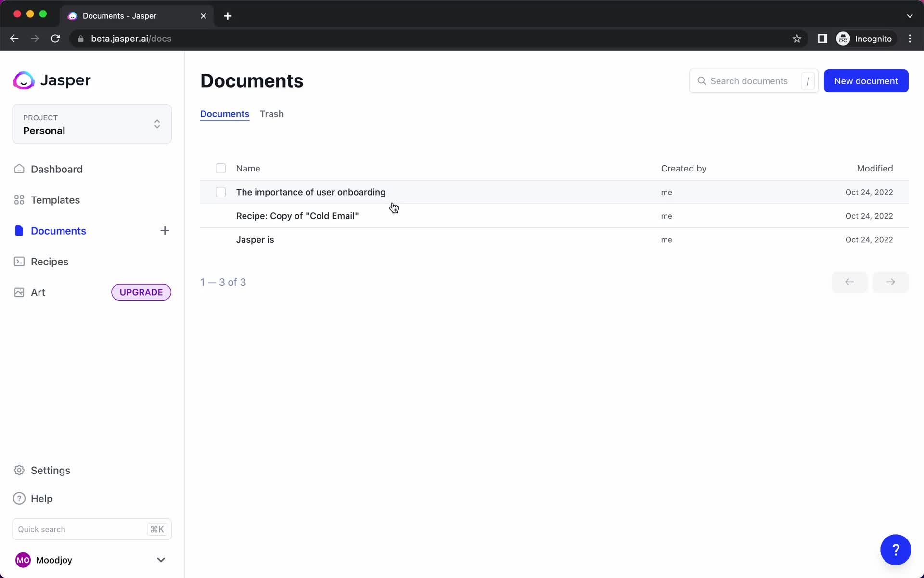The image size is (924, 578).
Task: Navigate to Templates in the sidebar
Action: pyautogui.click(x=55, y=200)
